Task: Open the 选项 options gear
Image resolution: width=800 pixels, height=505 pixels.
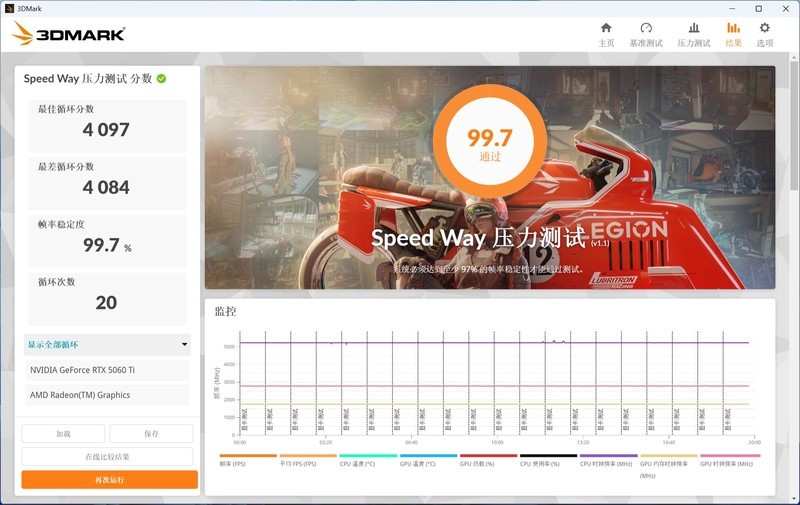Action: pyautogui.click(x=764, y=35)
